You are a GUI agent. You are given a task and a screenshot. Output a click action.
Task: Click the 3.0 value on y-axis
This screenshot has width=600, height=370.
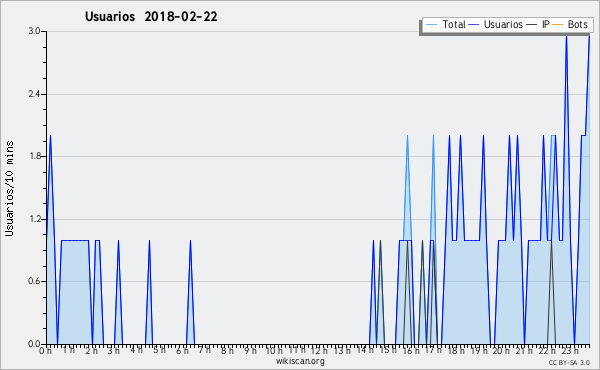coord(34,31)
